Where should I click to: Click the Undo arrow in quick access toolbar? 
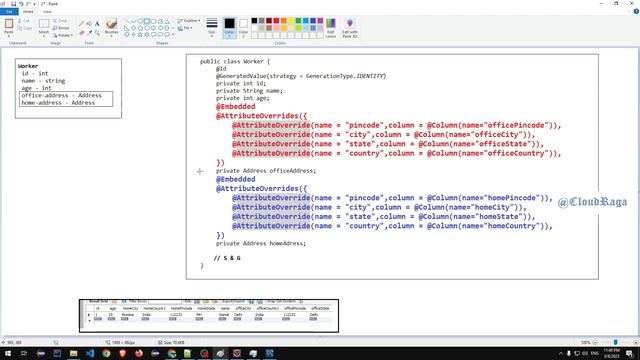[x=21, y=4]
